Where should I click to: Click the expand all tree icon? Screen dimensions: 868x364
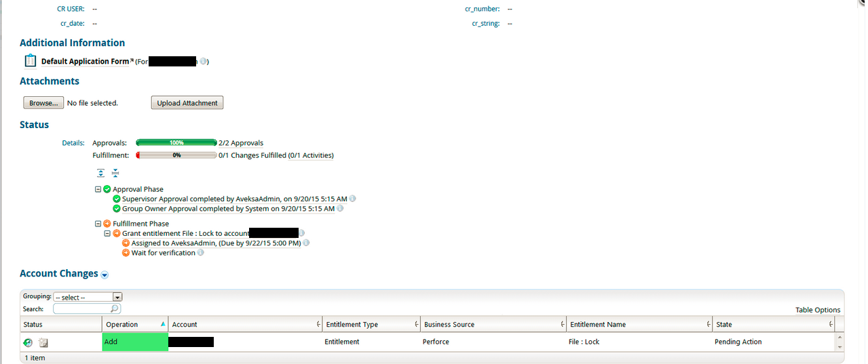coord(100,173)
